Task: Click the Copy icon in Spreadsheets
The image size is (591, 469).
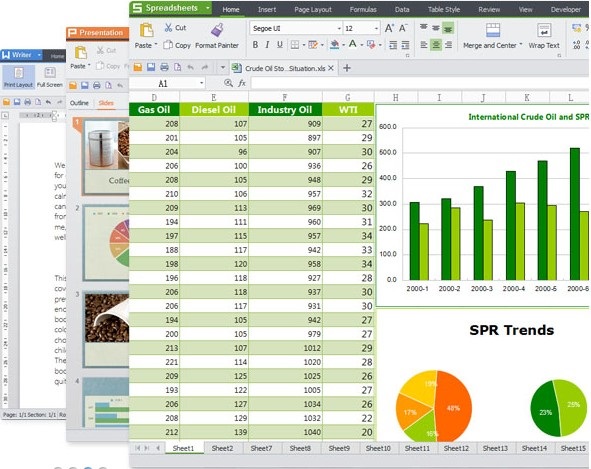Action: tap(168, 45)
